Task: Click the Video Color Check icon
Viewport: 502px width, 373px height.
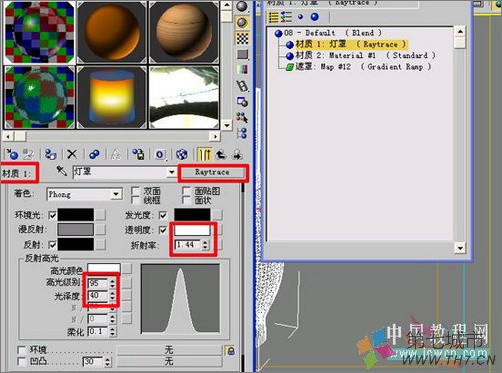Action: [242, 69]
